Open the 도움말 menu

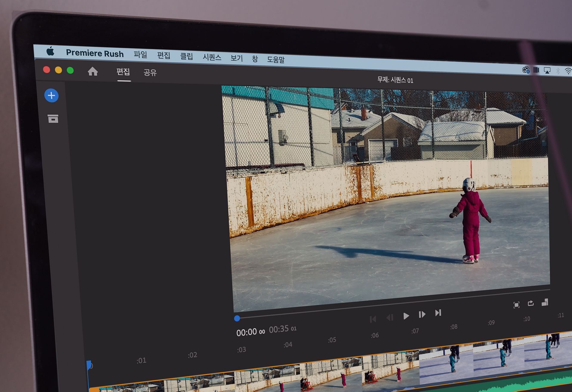[276, 60]
